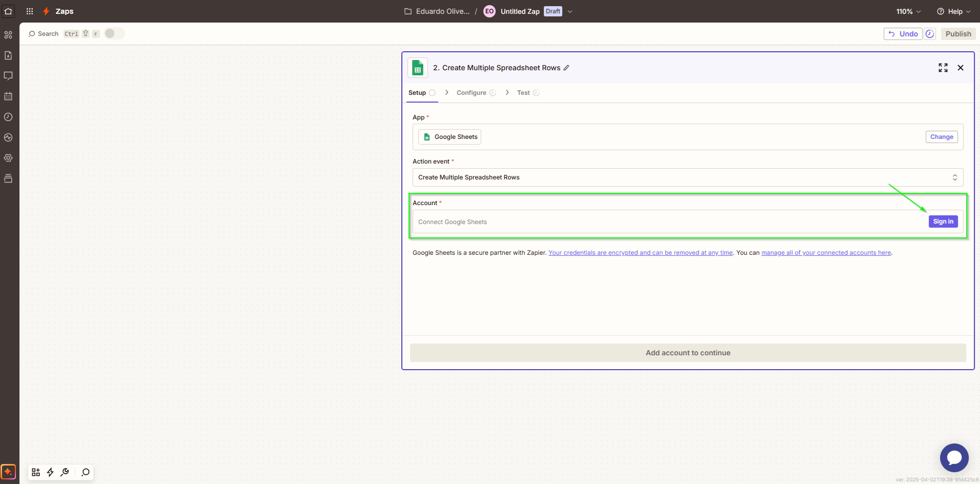Viewport: 980px width, 484px height.
Task: Open the apps grid launcher
Action: [30, 11]
